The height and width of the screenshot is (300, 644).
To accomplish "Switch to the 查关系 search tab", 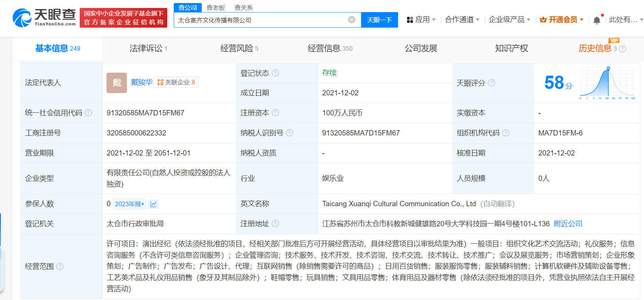I will [244, 8].
